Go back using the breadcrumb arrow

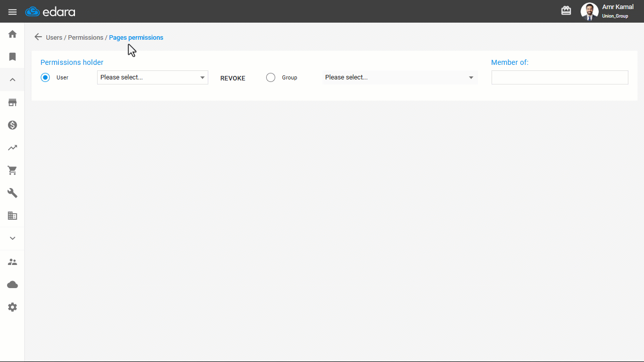[x=38, y=37]
